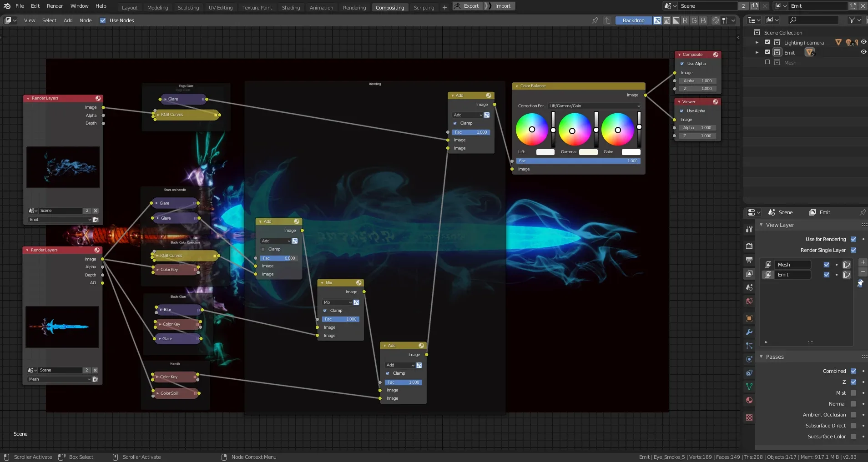The image size is (868, 462).
Task: Toggle the Use Nodes checkbox
Action: point(103,20)
